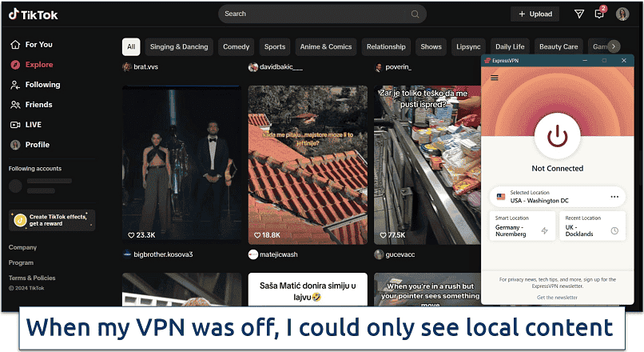Viewport: 644px width, 352px height.
Task: Toggle the ExpressVPN power connect button
Action: tap(558, 136)
